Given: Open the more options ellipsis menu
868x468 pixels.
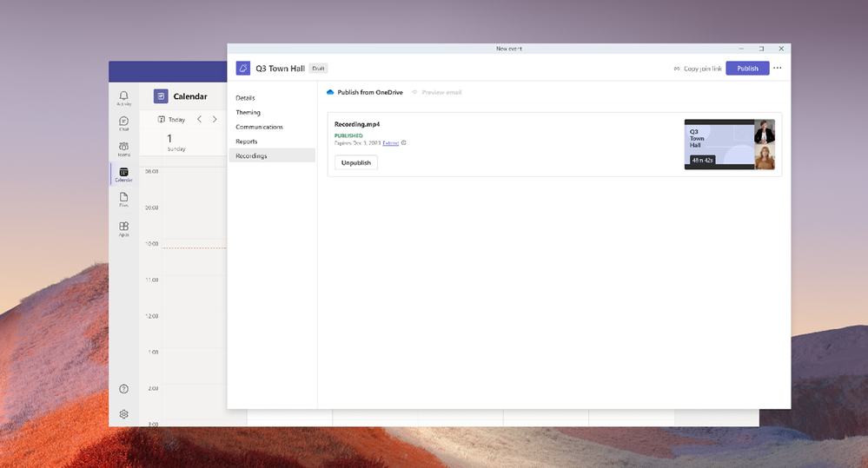Looking at the screenshot, I should pyautogui.click(x=778, y=68).
